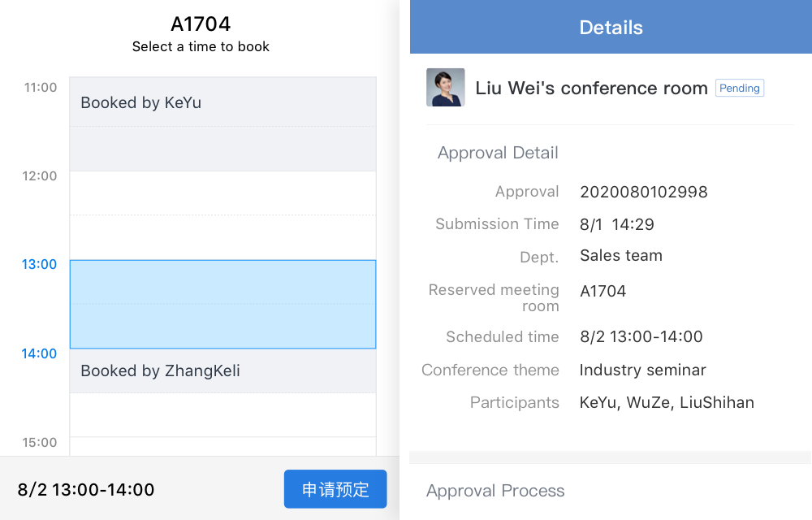This screenshot has height=520, width=812.
Task: Click the 14:00 time label
Action: pos(39,353)
